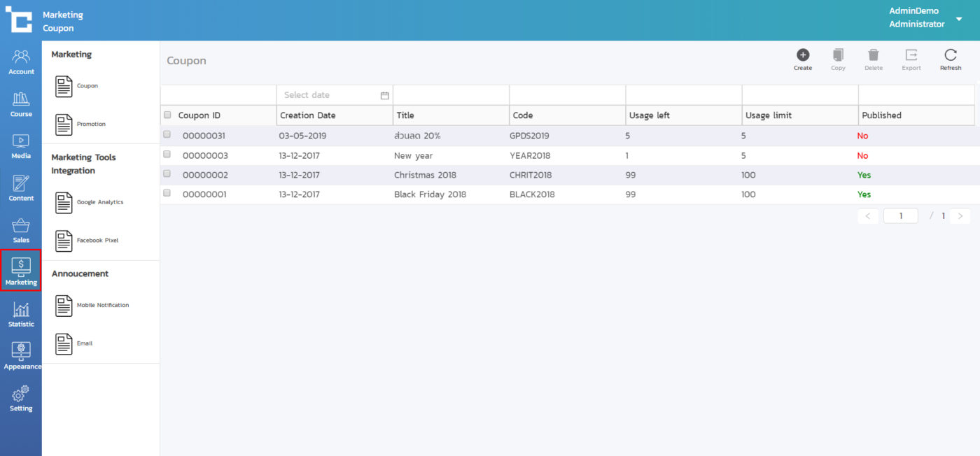The height and width of the screenshot is (456, 980).
Task: Expand the AdminDemo user dropdown arrow
Action: pos(959,19)
